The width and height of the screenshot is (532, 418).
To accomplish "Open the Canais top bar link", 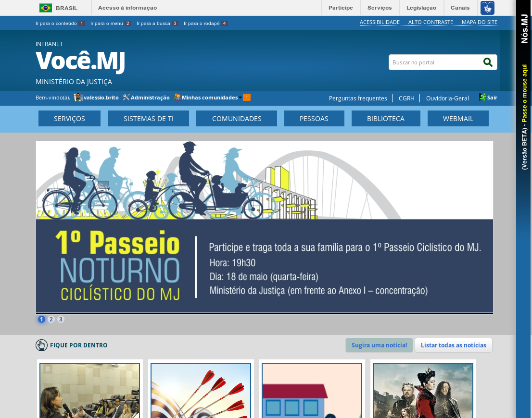I will tap(460, 8).
